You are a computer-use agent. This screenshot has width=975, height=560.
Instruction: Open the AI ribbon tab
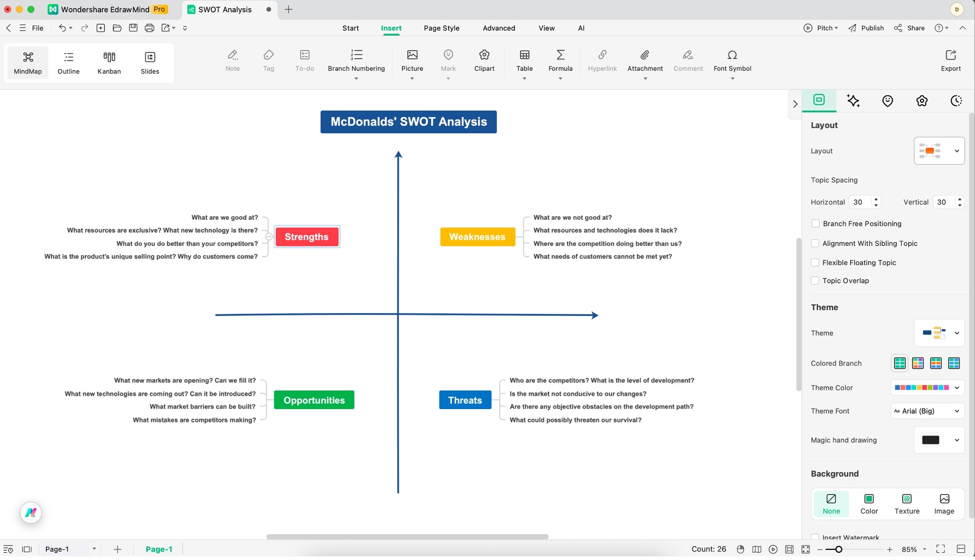[x=581, y=28]
